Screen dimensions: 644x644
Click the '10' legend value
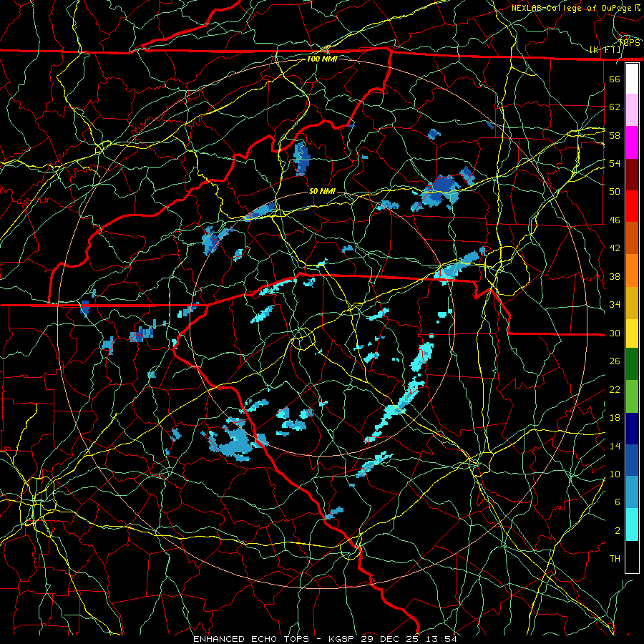tap(615, 474)
